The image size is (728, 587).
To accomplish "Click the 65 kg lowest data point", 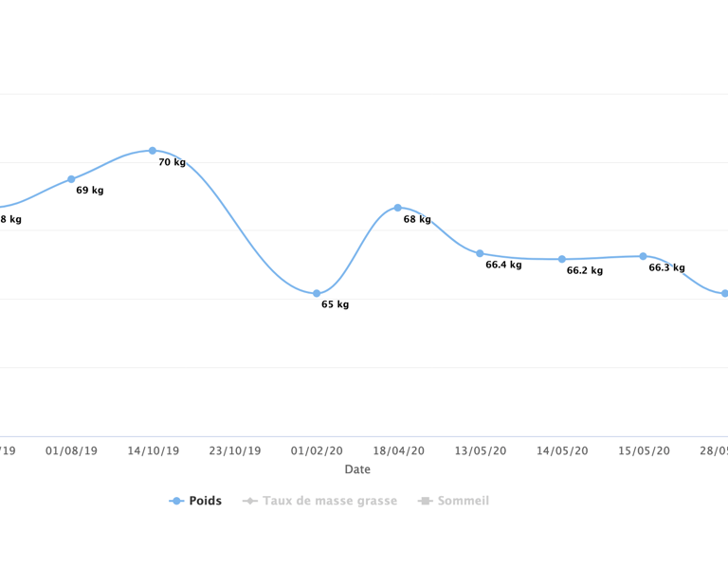I will 317,294.
